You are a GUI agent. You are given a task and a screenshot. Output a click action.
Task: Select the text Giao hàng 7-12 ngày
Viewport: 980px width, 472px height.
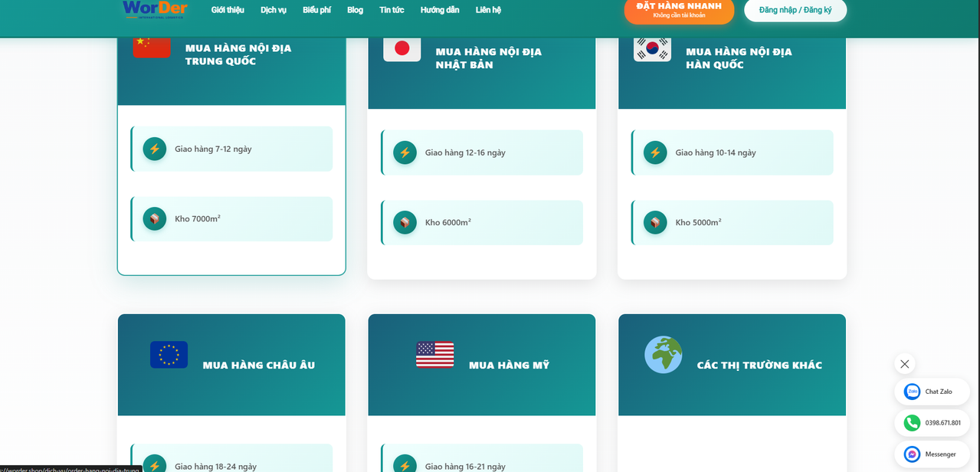pos(213,149)
